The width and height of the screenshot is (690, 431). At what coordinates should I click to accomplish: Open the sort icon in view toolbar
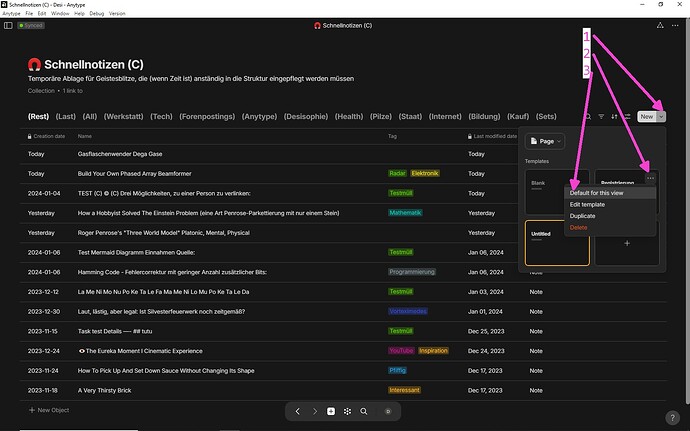tap(614, 117)
